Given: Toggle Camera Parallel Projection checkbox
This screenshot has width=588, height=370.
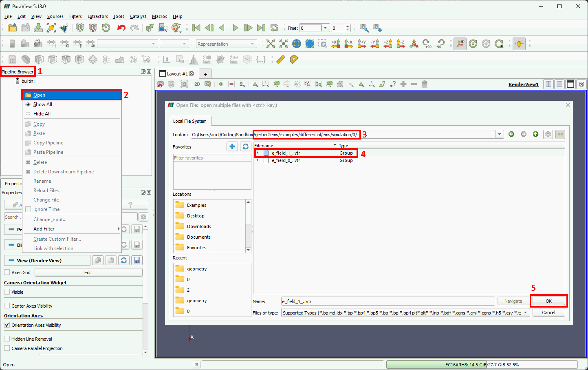Looking at the screenshot, I should coord(7,348).
